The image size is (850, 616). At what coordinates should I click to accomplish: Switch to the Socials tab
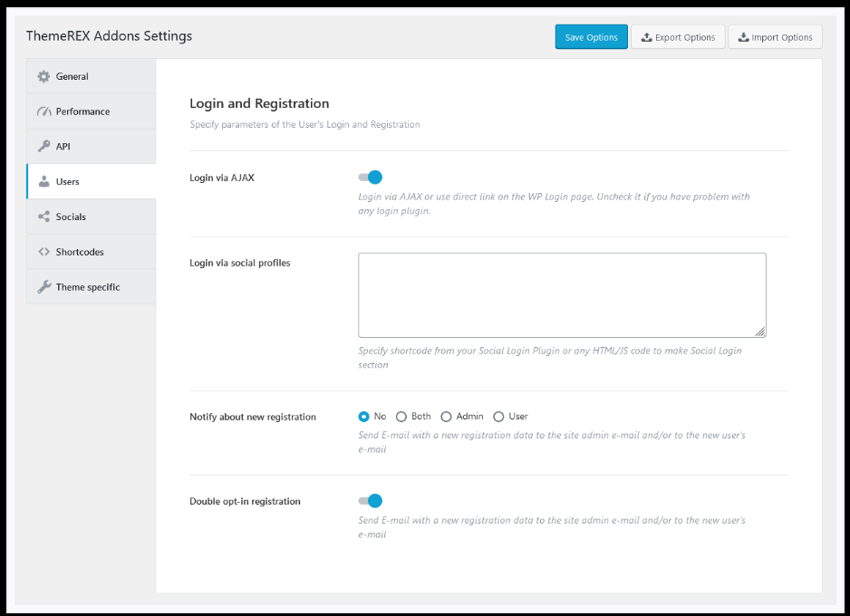[91, 217]
